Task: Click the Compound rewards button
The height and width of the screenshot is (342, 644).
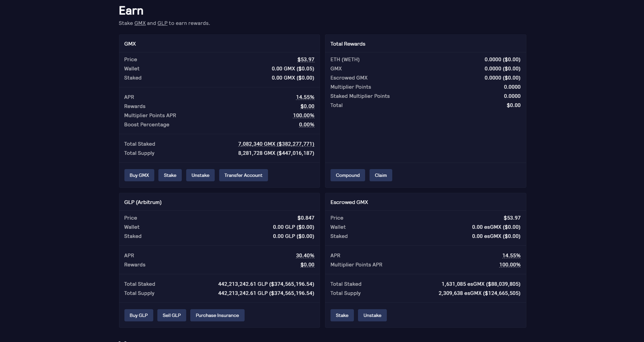Action: (348, 175)
